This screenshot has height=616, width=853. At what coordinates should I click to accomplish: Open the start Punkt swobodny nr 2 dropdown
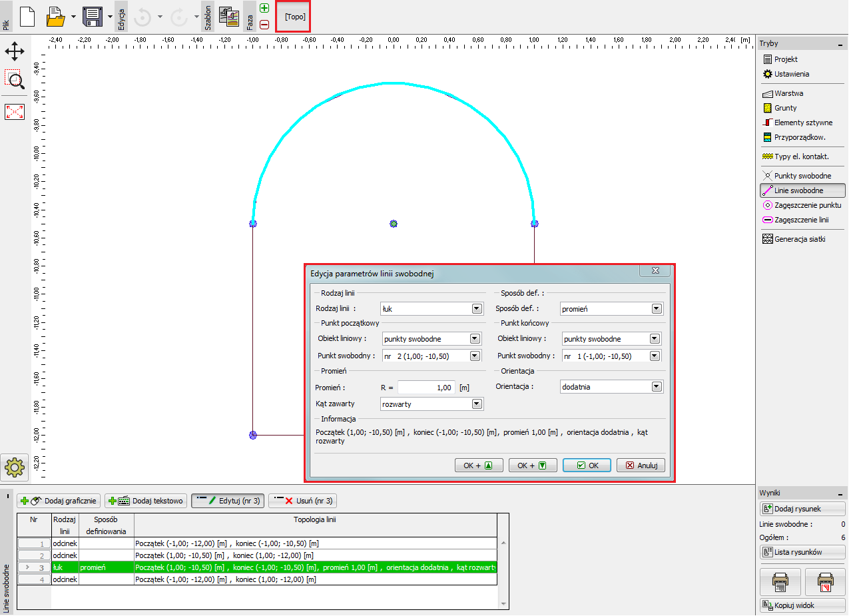tap(431, 356)
